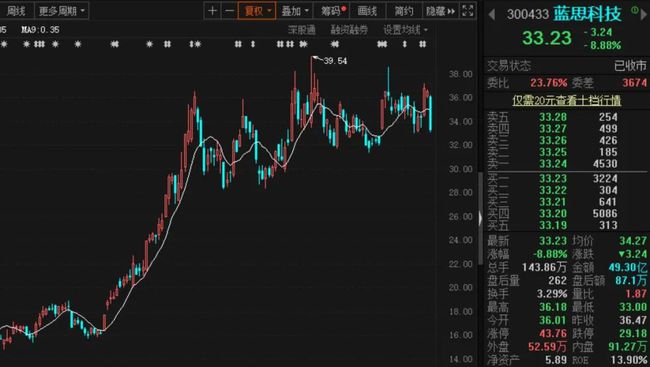The height and width of the screenshot is (367, 650).
Task: Expand the 叠加 overlay dropdown
Action: coord(295,11)
